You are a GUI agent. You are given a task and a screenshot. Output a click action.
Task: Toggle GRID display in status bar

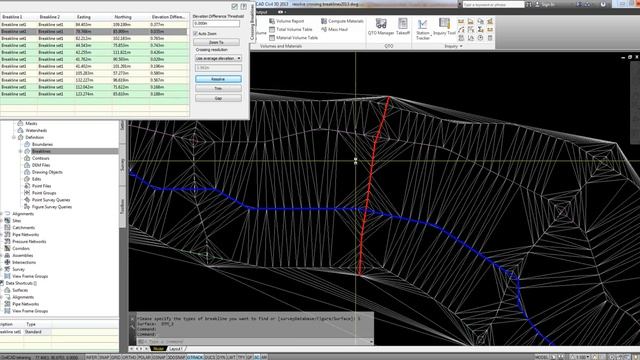click(x=116, y=357)
